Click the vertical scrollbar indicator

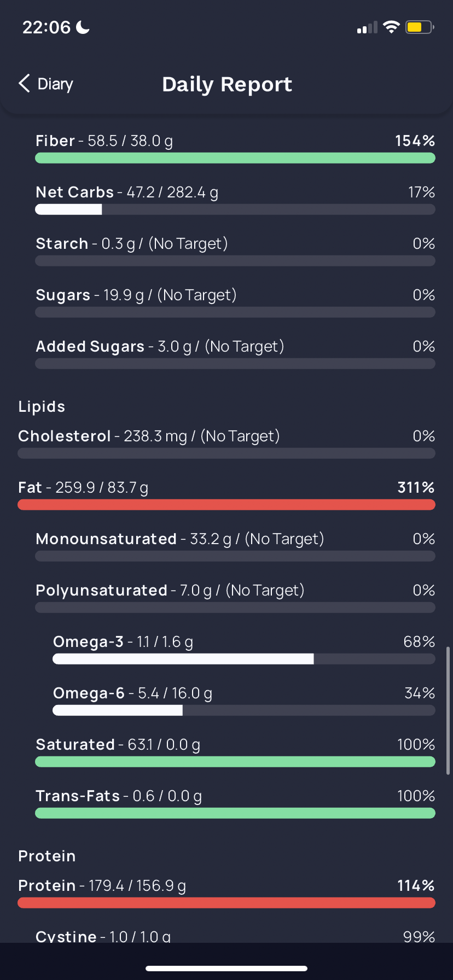coord(448,711)
